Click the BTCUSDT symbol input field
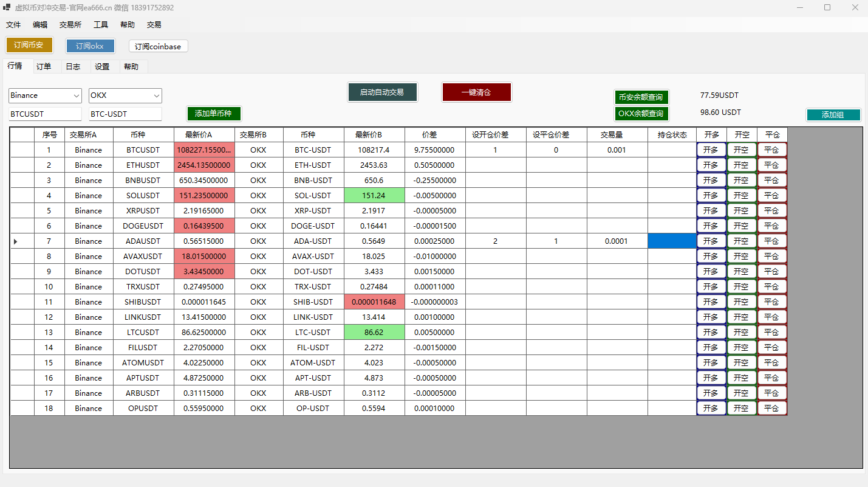The height and width of the screenshot is (487, 868). (x=45, y=114)
